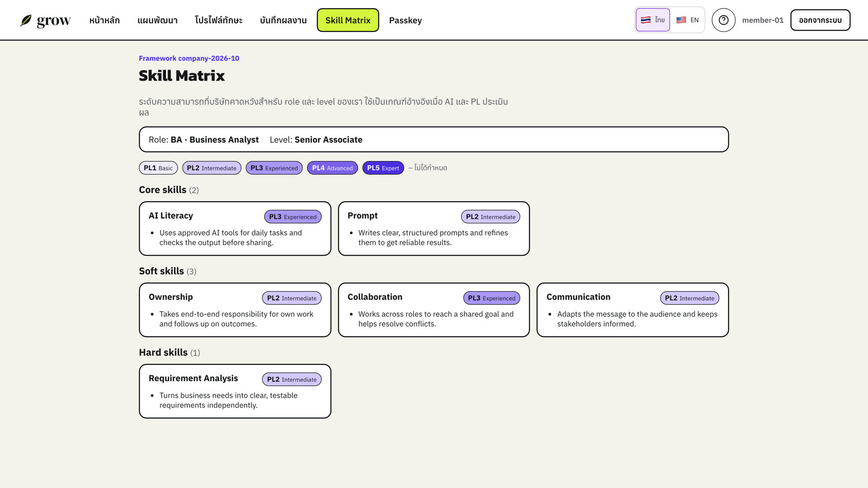
Task: Click the Soft skills section heading
Action: (168, 271)
